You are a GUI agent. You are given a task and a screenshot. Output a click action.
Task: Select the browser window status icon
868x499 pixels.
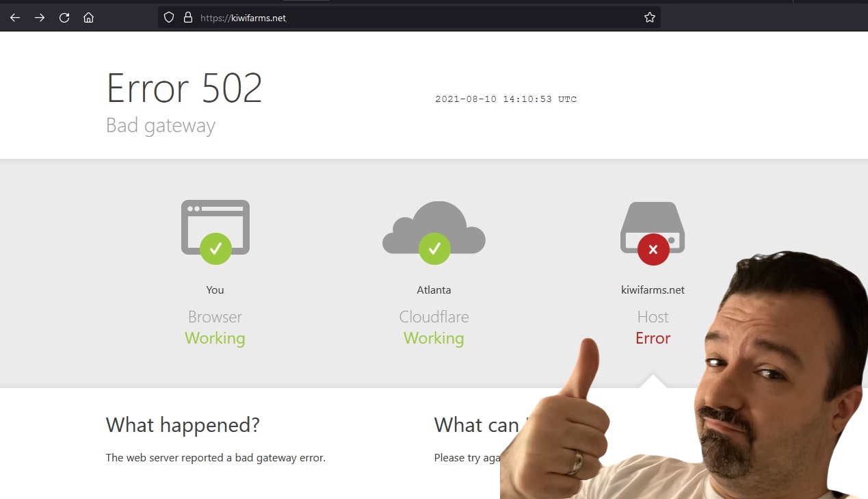pos(215,231)
